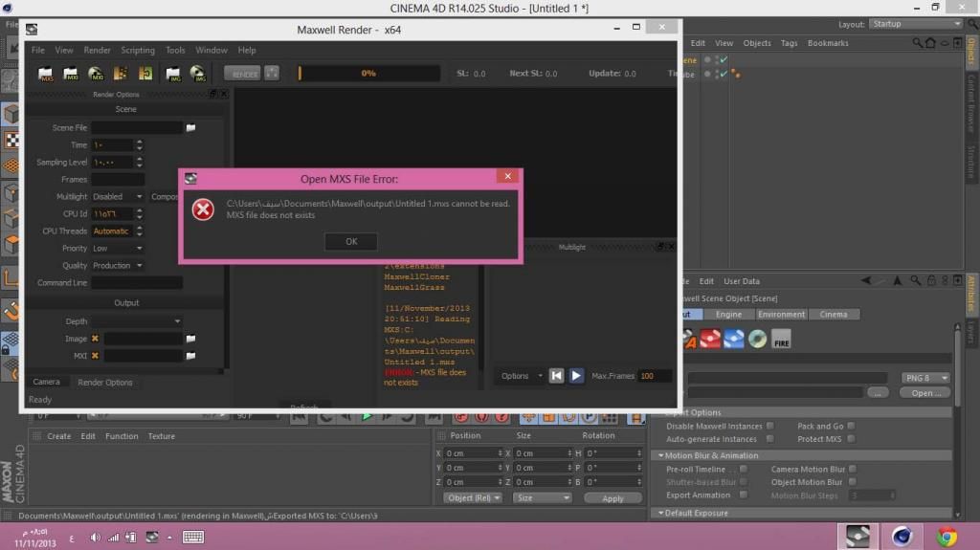Click the save image IMG disc icon
This screenshot has height=550, width=980.
pyautogui.click(x=197, y=74)
